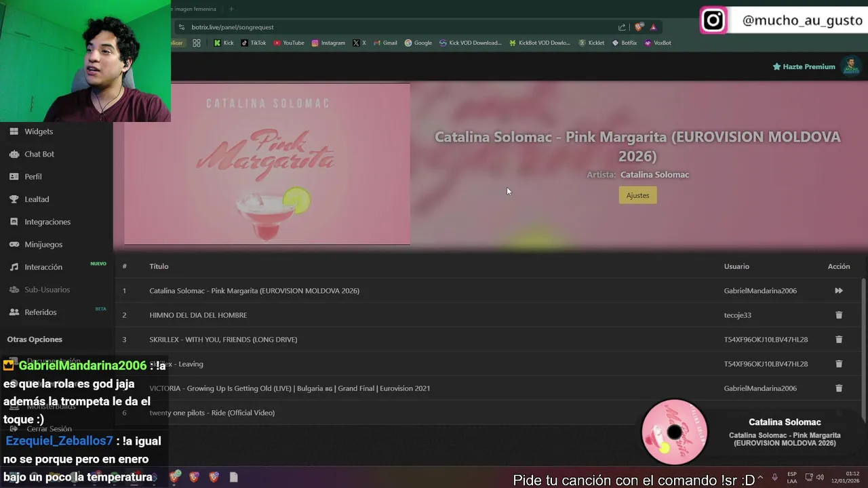Open Gmail bookmark
868x488 pixels.
point(385,43)
